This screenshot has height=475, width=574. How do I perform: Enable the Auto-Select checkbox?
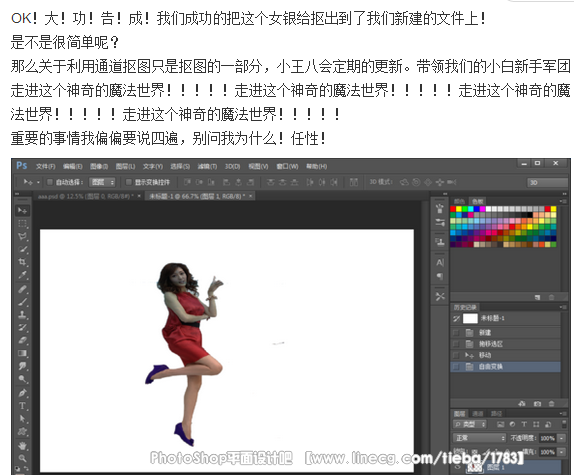(x=50, y=182)
